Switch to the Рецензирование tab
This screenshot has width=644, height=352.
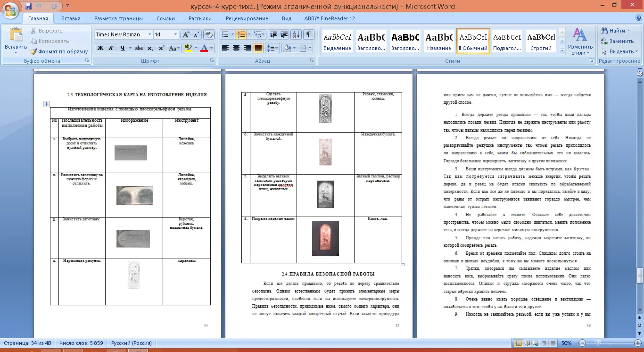pyautogui.click(x=247, y=18)
